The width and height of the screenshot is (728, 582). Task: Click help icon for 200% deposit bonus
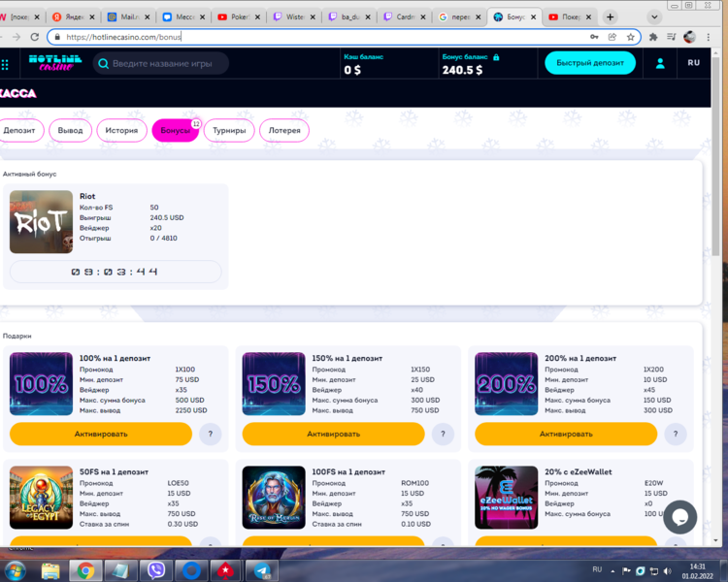tap(676, 435)
